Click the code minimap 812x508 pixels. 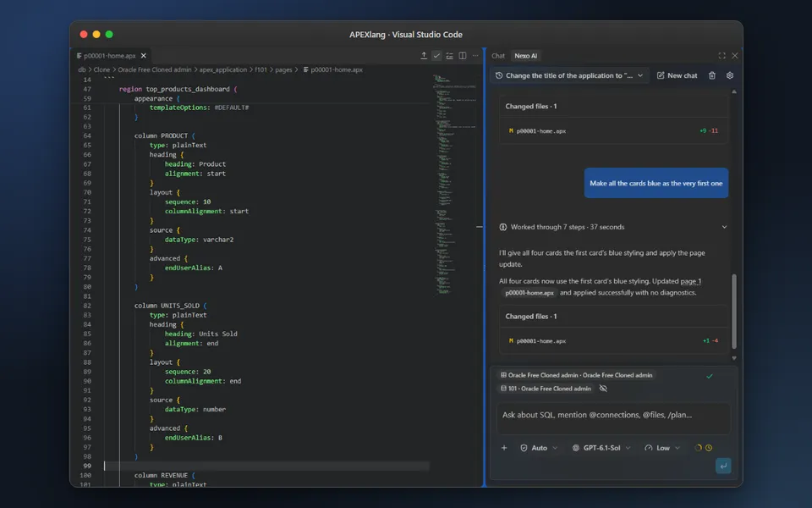pos(454,184)
